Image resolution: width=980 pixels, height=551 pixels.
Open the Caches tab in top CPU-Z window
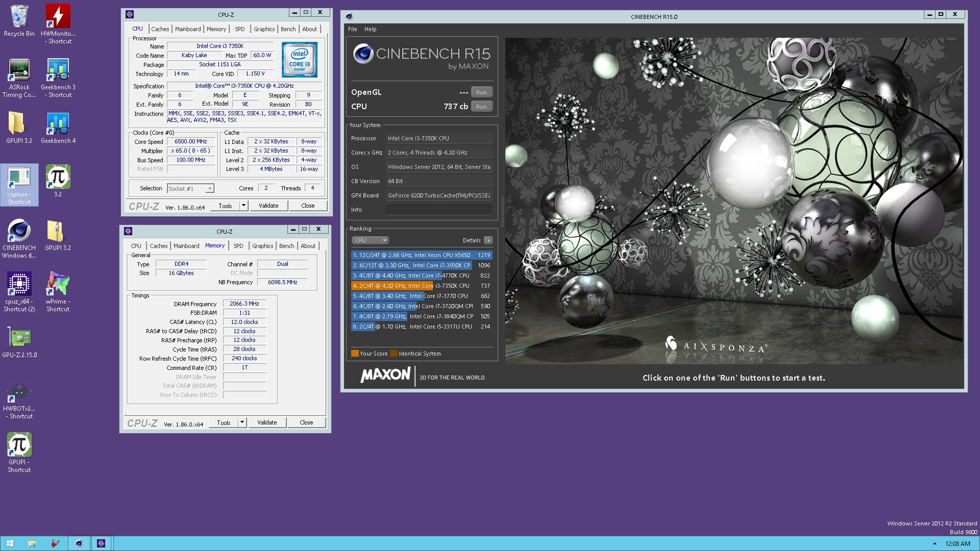160,29
